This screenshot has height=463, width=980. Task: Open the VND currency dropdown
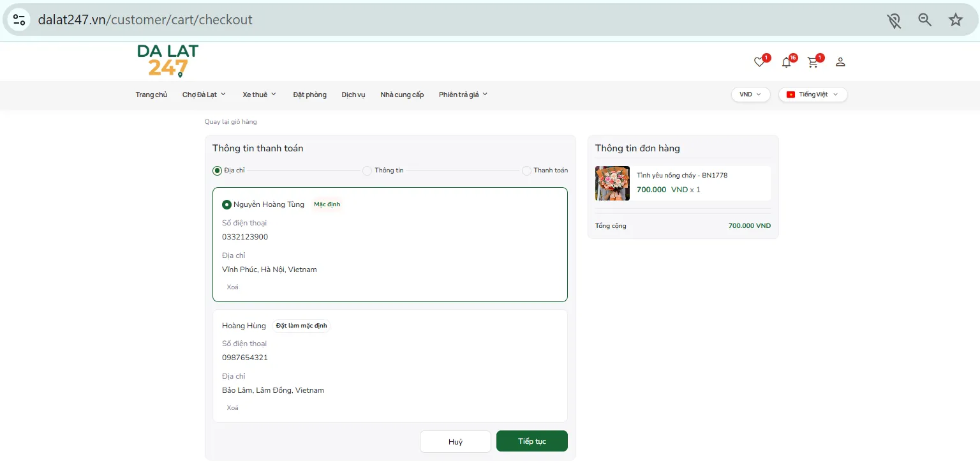(750, 95)
